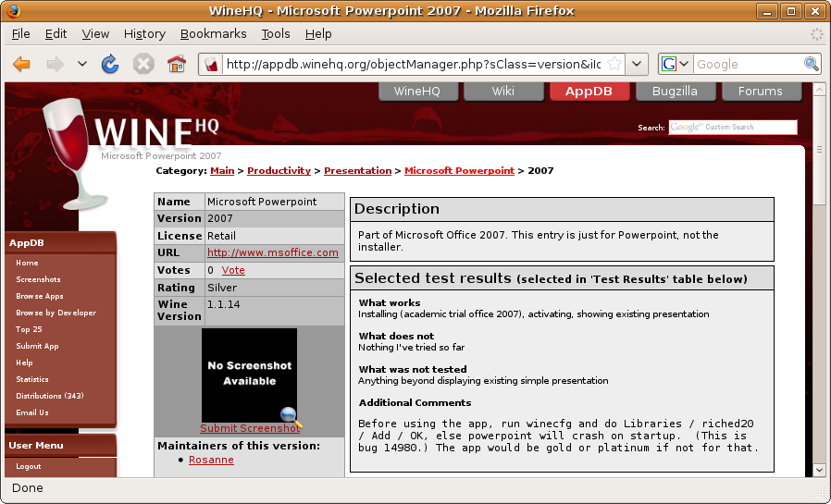The width and height of the screenshot is (831, 504).
Task: Click the search magnifier icon in toolbar
Action: (x=811, y=64)
